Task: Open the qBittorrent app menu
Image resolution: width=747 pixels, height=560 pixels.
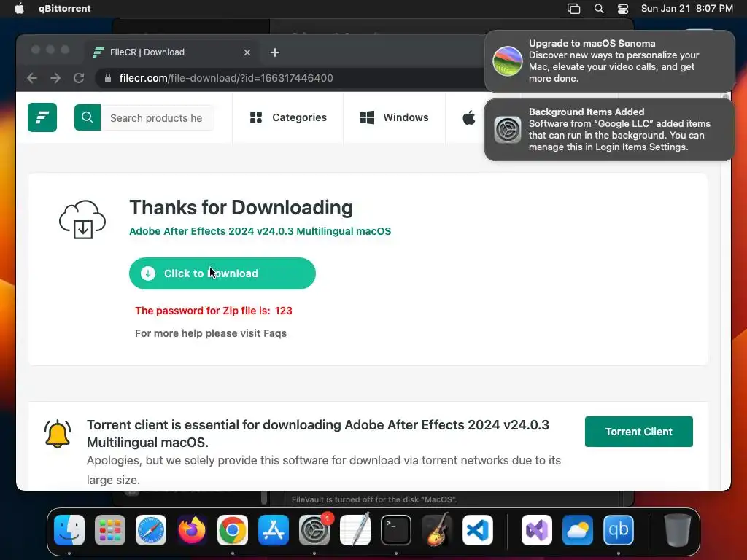Action: point(64,9)
